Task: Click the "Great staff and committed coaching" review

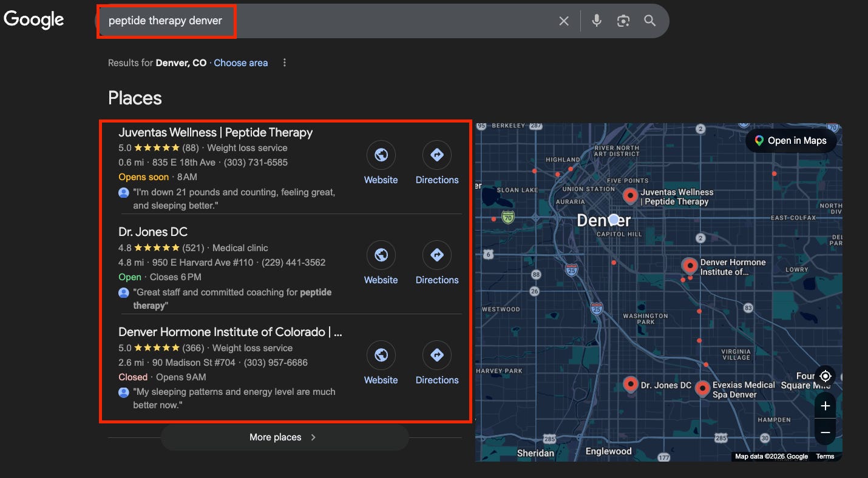Action: click(232, 299)
